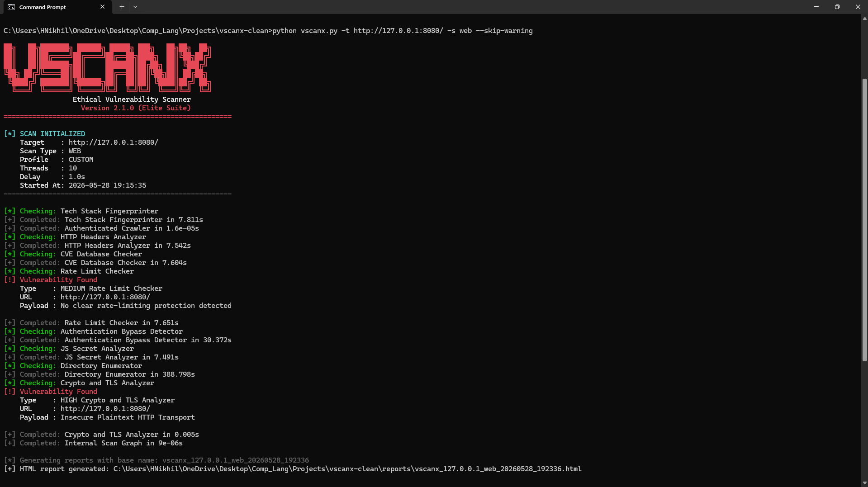Viewport: 868px width, 487px height.
Task: Click 'Insecure Plaintext HTTP Transport' payload
Action: tap(128, 417)
